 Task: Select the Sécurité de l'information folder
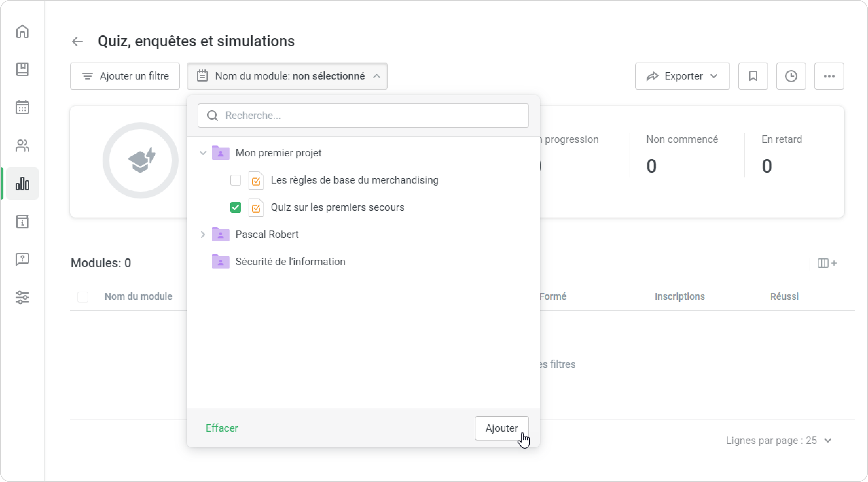click(290, 262)
